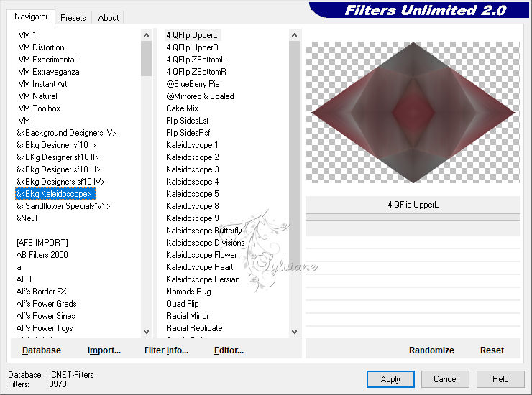Choose the Kaleidoscope 4 filter
Screen dimensions: 532x395
tap(193, 182)
